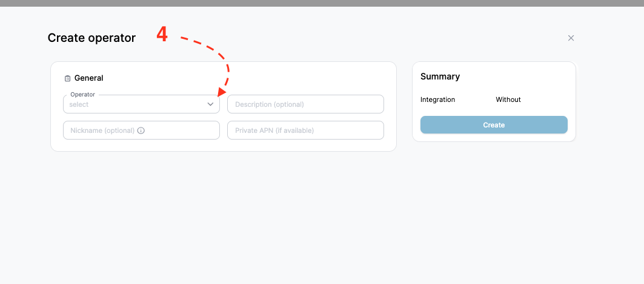The width and height of the screenshot is (644, 284).
Task: Click the Integration label in Summary
Action: click(438, 100)
